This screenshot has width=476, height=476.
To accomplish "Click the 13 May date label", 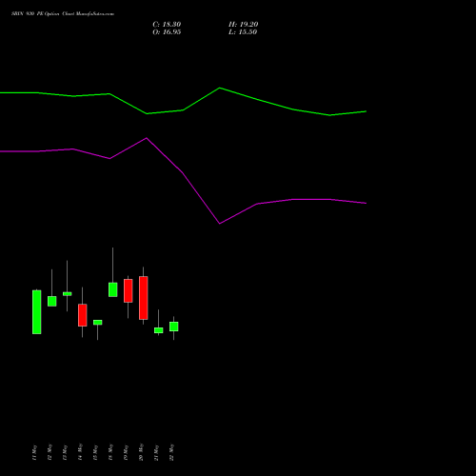I will (65, 452).
